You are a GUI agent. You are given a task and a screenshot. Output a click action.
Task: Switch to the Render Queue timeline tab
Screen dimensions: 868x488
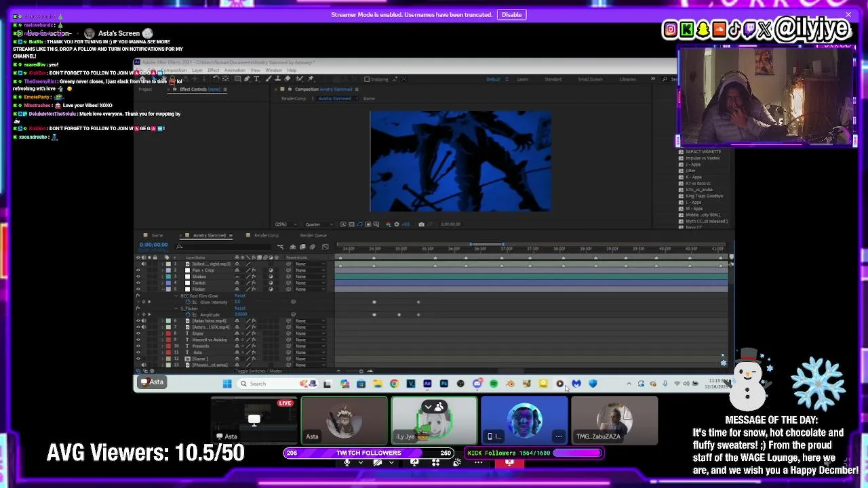point(313,235)
